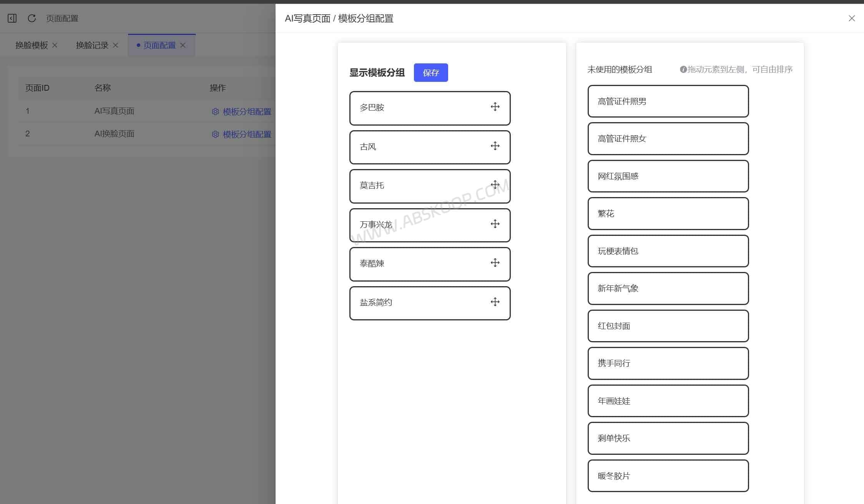Close the 换脸记录 tab
The width and height of the screenshot is (864, 504).
point(115,45)
